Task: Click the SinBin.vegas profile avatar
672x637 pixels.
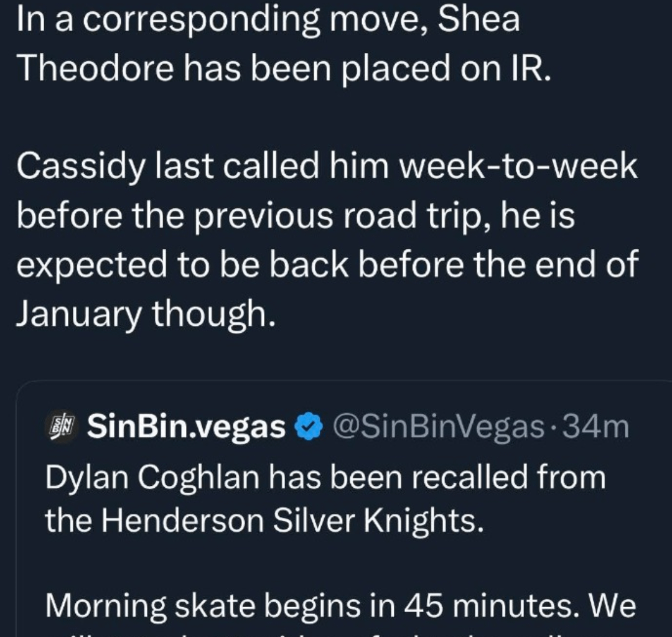Action: tap(61, 427)
